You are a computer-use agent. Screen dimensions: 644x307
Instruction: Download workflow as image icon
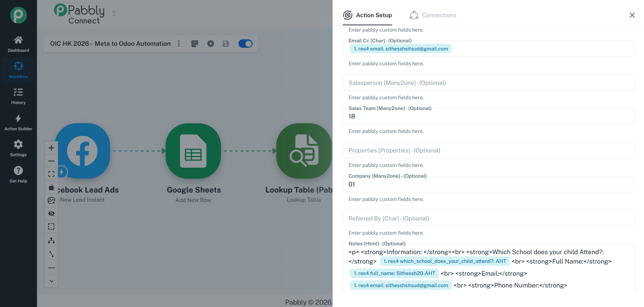[51, 200]
